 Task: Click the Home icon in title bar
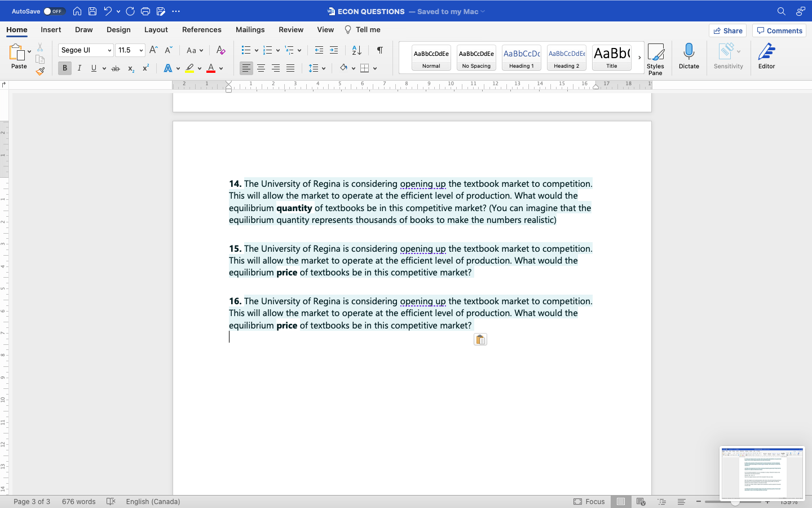point(77,11)
